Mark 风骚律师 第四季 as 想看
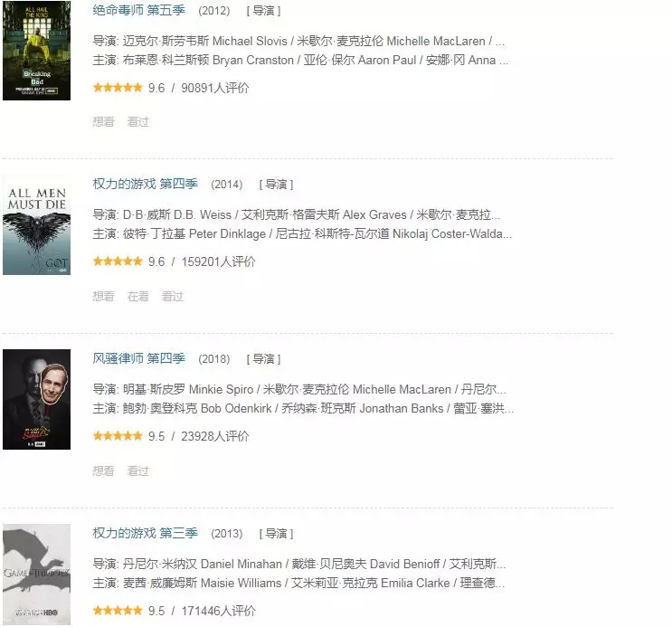 pyautogui.click(x=103, y=470)
